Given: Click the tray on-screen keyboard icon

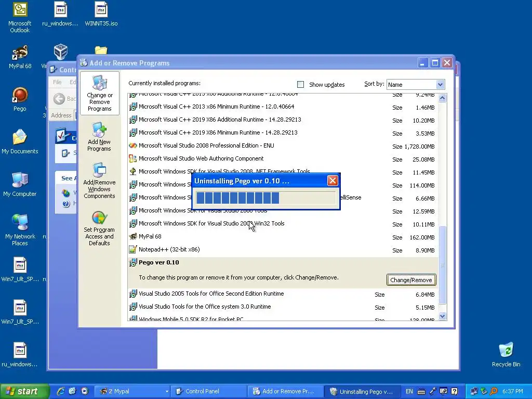Looking at the screenshot, I should tap(421, 392).
